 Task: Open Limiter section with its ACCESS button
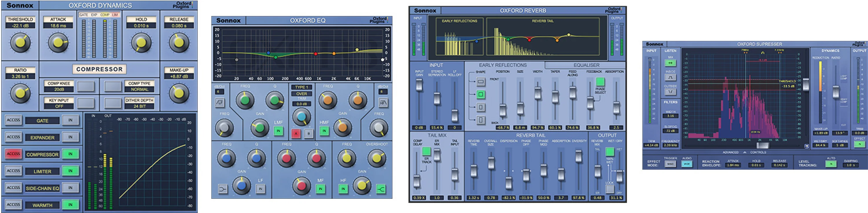coord(14,170)
